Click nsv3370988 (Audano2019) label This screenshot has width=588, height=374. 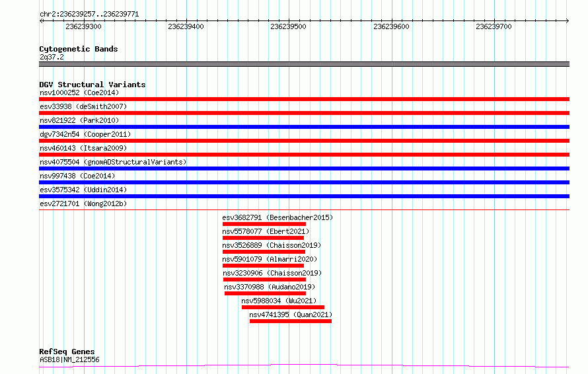pos(270,287)
